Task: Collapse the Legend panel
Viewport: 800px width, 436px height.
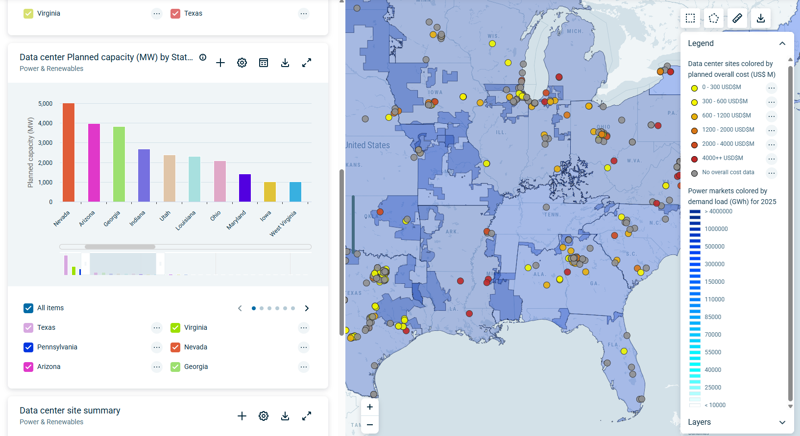Action: (782, 44)
